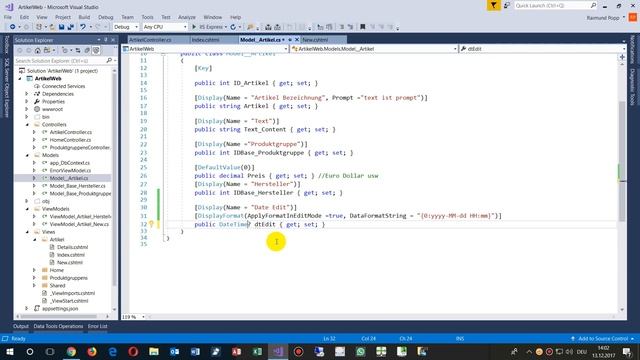Collapse the ViewModels folder node

[27, 209]
